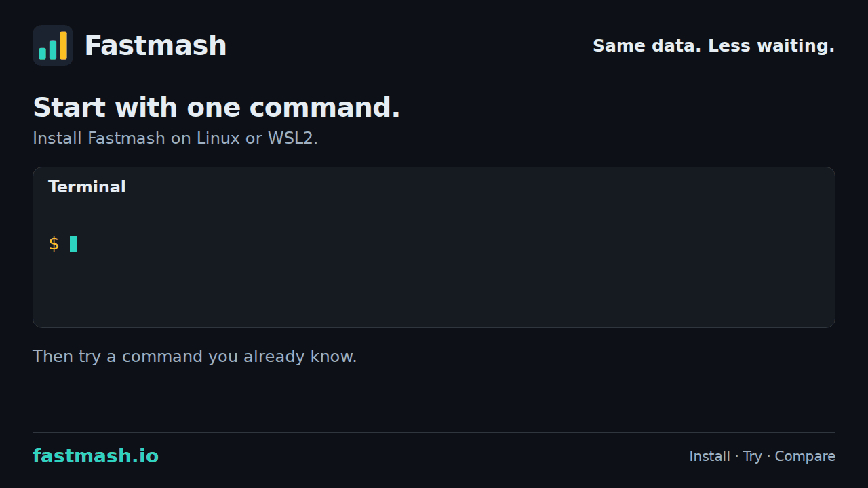The image size is (868, 488).
Task: Click the "Start with one command." heading
Action: pos(216,108)
